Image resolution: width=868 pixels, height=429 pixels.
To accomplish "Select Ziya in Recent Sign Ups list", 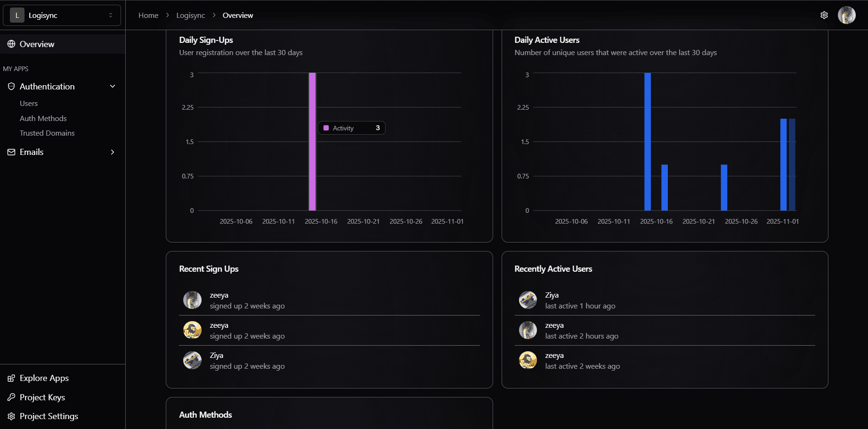I will [x=217, y=356].
